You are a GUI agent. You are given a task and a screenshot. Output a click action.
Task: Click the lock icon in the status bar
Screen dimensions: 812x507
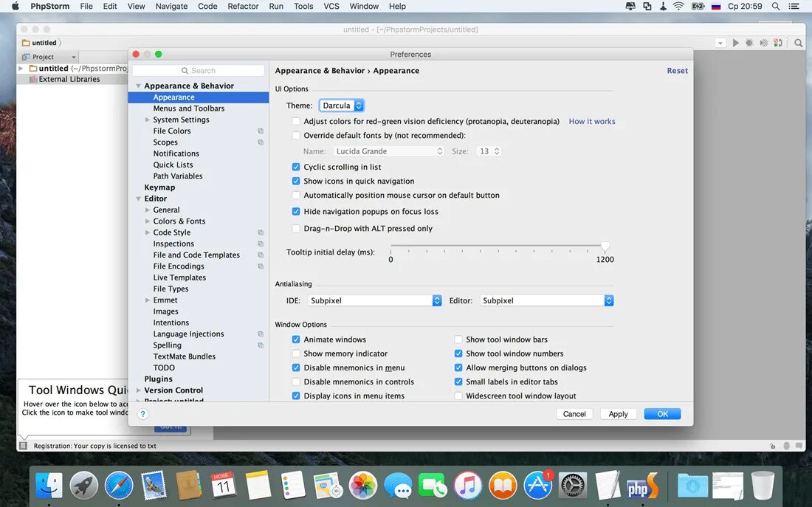[x=773, y=446]
